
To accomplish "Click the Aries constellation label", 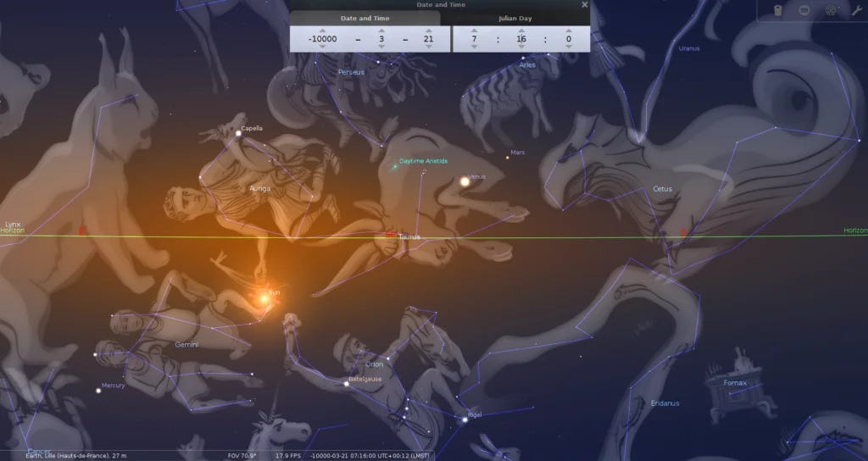I will [x=527, y=64].
